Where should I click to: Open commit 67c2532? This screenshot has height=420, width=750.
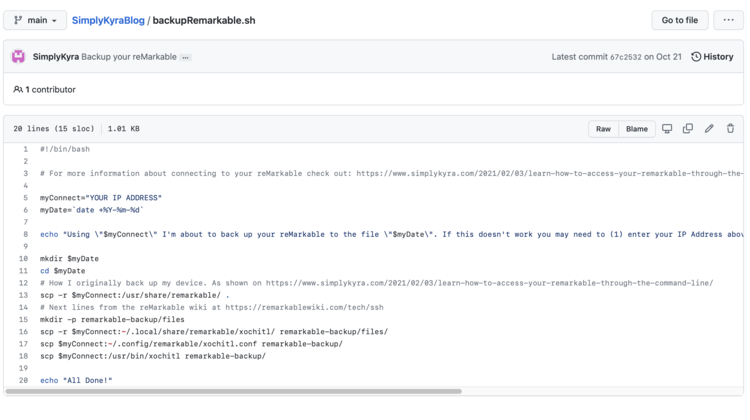626,57
